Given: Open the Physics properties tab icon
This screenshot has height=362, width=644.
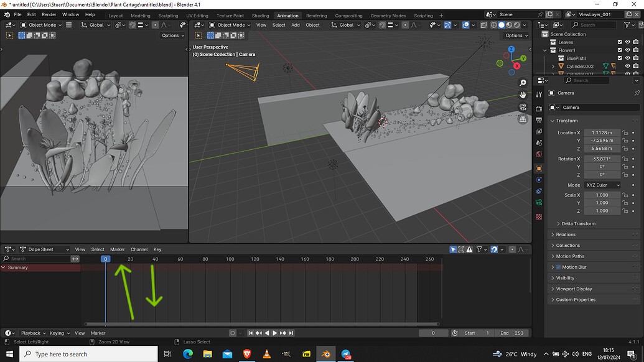Looking at the screenshot, I should (539, 180).
